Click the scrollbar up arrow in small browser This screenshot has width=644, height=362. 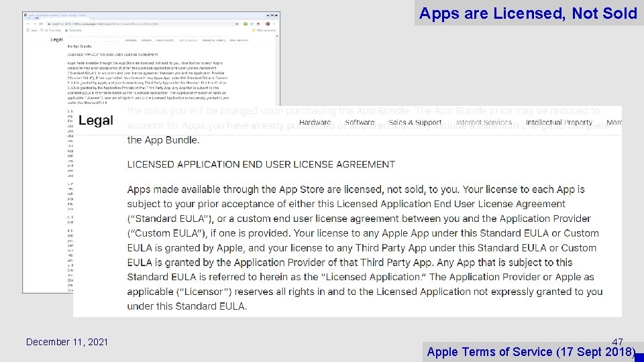pos(277,36)
